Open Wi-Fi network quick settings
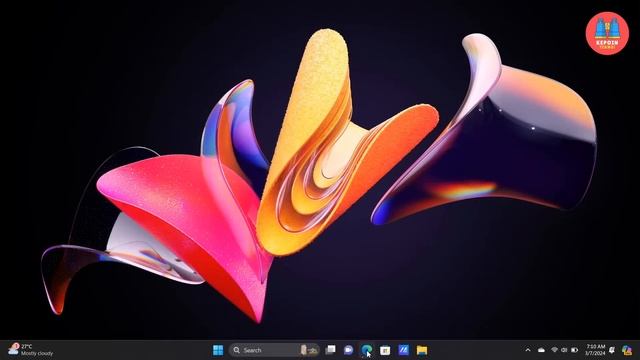Image resolution: width=640 pixels, height=360 pixels. [554, 350]
